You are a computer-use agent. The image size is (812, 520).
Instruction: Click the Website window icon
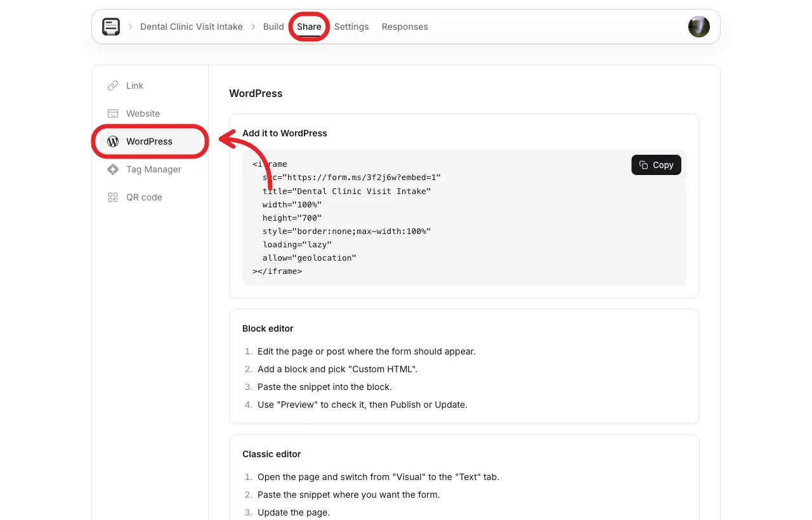pyautogui.click(x=113, y=114)
